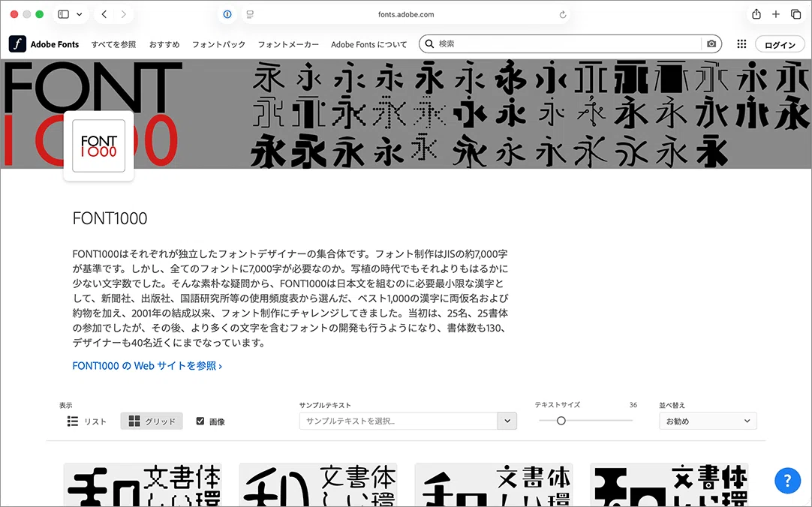Open the fourth font card thumbnail
This screenshot has width=812, height=507.
pyautogui.click(x=669, y=485)
